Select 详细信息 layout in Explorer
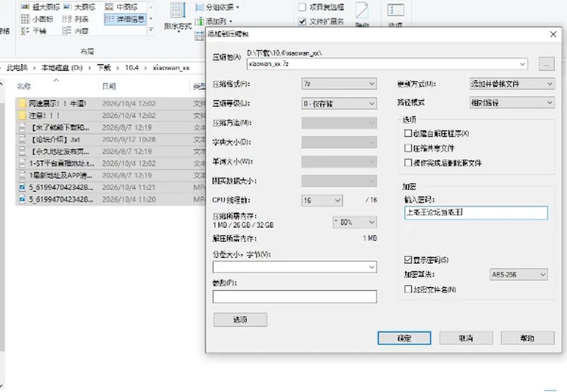 [x=125, y=19]
